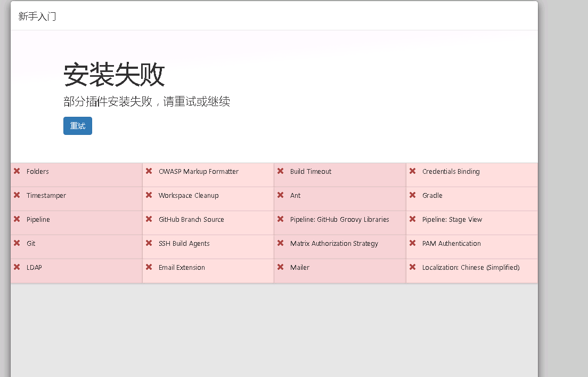The height and width of the screenshot is (377, 588).
Task: Click the failure icon beside Workspace Cleanup
Action: [x=149, y=195]
